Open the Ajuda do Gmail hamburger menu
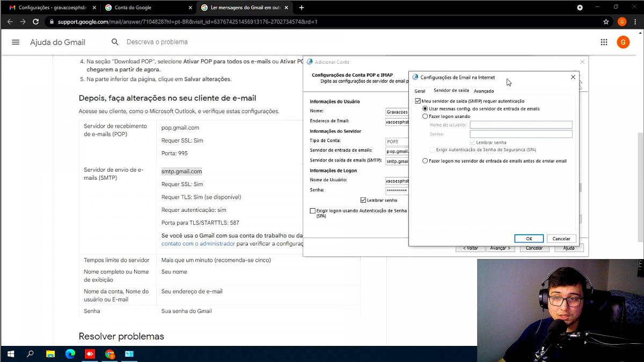 16,42
